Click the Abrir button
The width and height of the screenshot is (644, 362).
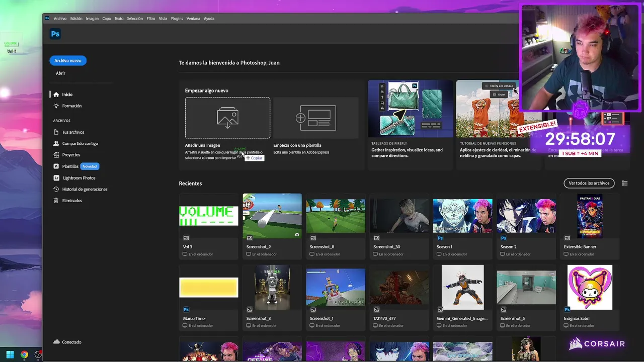click(60, 73)
